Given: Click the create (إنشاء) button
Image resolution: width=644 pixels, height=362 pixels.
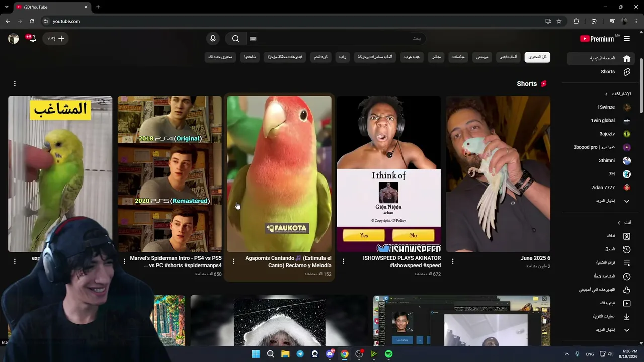Looking at the screenshot, I should click(56, 39).
